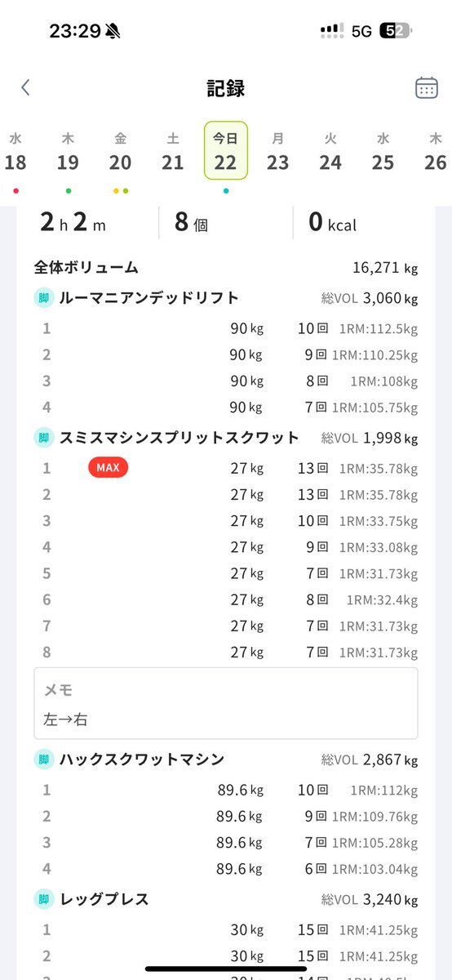Tap leg icon beside ルーマニアンデッドリフト
The image size is (452, 980).
pyautogui.click(x=43, y=297)
